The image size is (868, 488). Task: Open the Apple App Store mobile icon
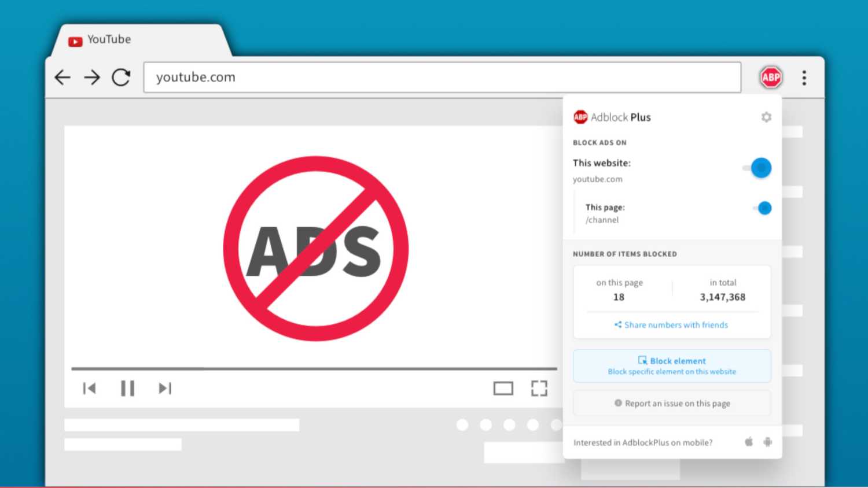pyautogui.click(x=748, y=442)
